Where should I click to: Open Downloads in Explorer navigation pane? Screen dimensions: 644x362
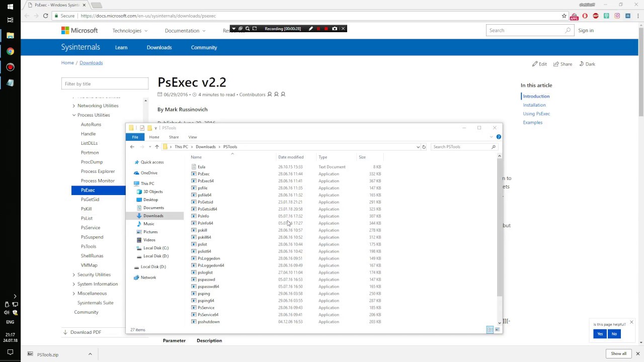pyautogui.click(x=153, y=216)
